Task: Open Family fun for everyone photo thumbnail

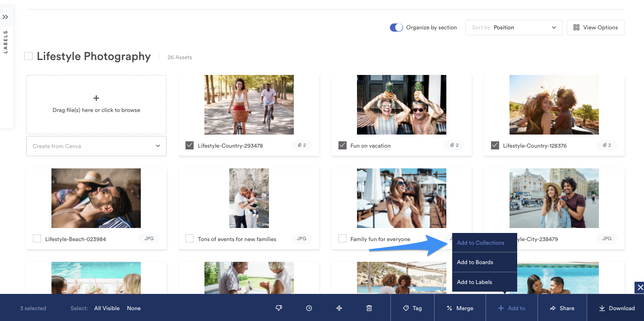Action: tap(402, 198)
